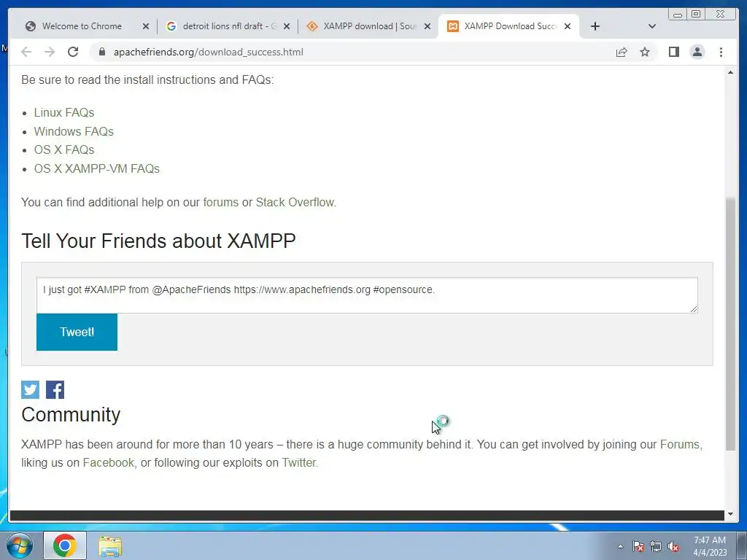This screenshot has height=560, width=747.
Task: Open the Windows Start menu
Action: point(20,545)
